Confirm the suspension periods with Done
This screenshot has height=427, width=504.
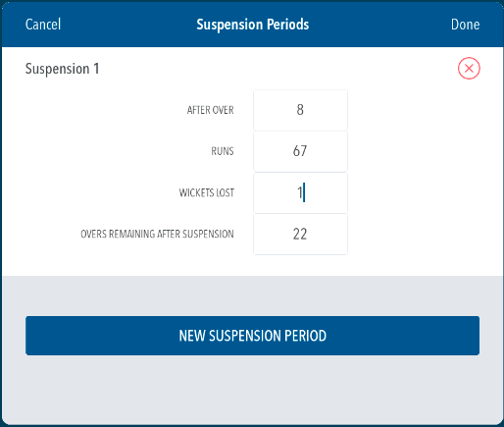pyautogui.click(x=465, y=25)
